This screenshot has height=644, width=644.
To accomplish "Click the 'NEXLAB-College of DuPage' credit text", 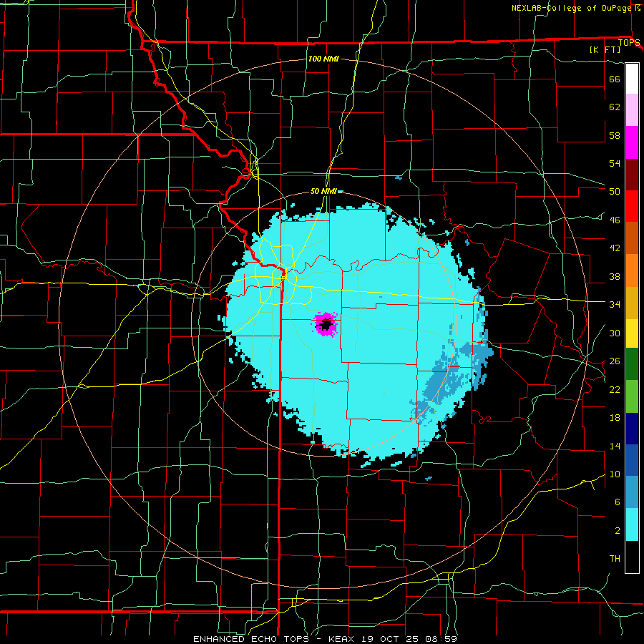I will coord(572,8).
